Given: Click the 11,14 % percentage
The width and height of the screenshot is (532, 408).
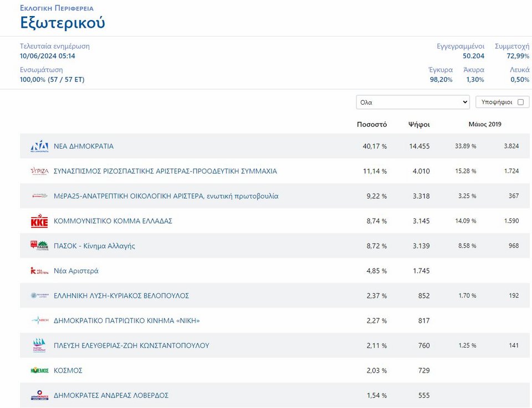Looking at the screenshot, I should (375, 171).
